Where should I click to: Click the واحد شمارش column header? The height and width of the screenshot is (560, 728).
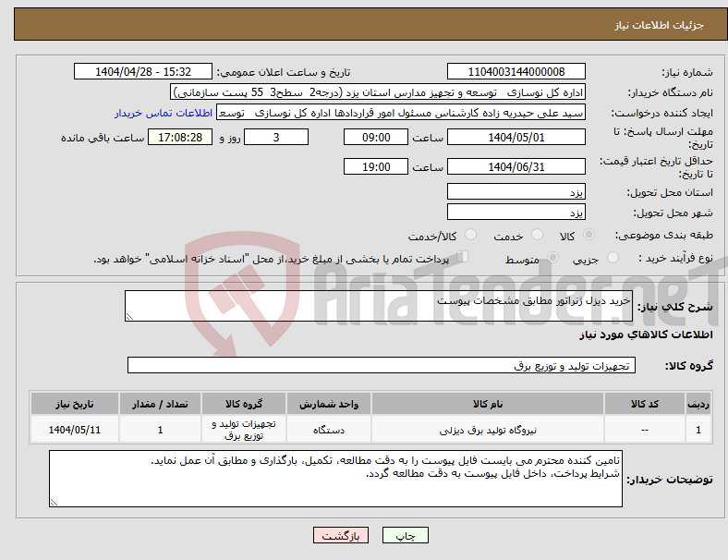click(329, 404)
